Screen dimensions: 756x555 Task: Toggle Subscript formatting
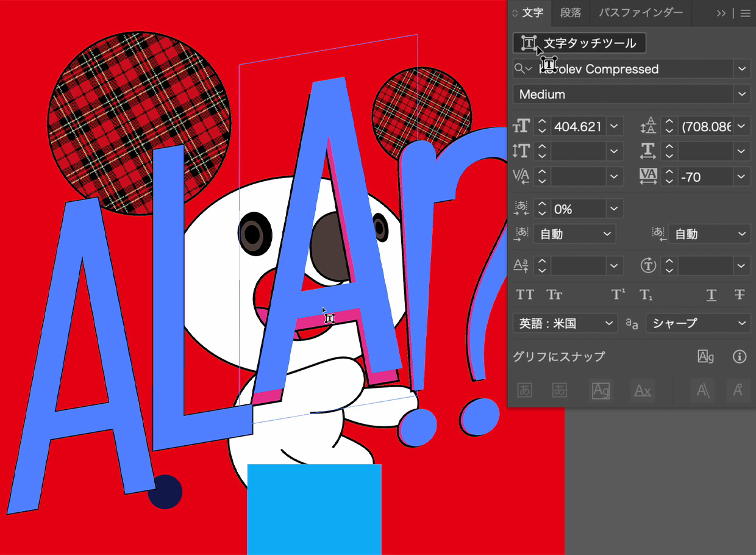pos(646,295)
